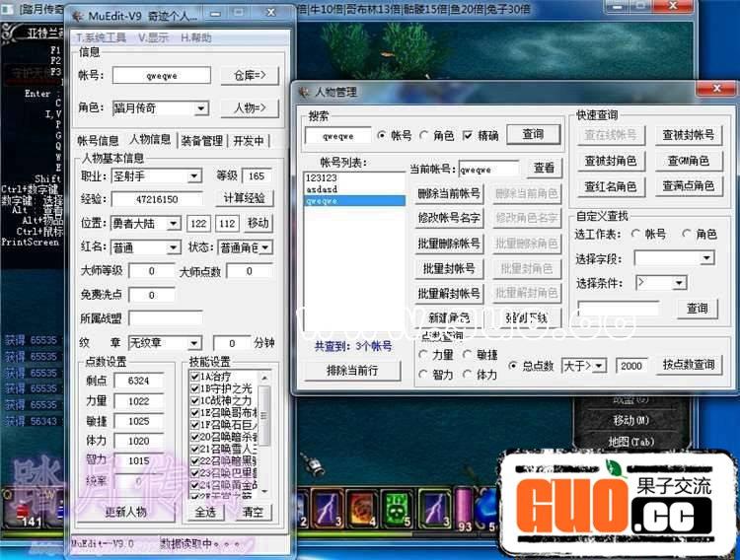
Task: Toggle the 1A治疗 skill checkbox
Action: coord(196,377)
